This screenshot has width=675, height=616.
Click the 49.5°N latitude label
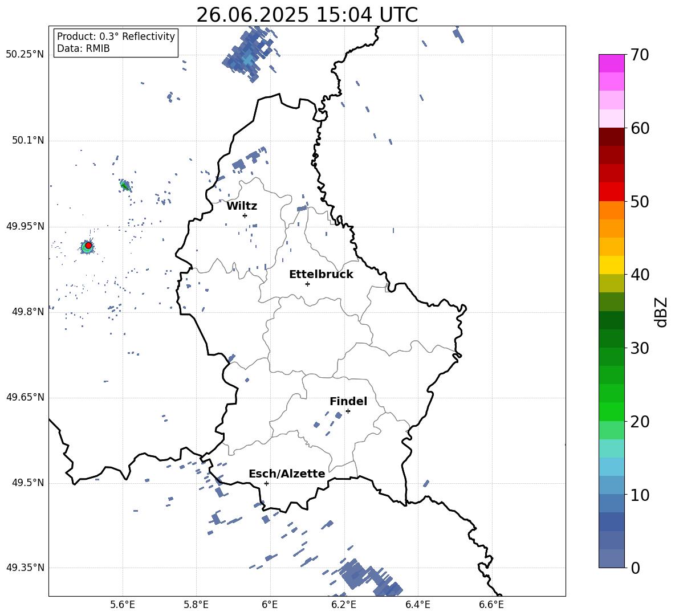coord(28,483)
